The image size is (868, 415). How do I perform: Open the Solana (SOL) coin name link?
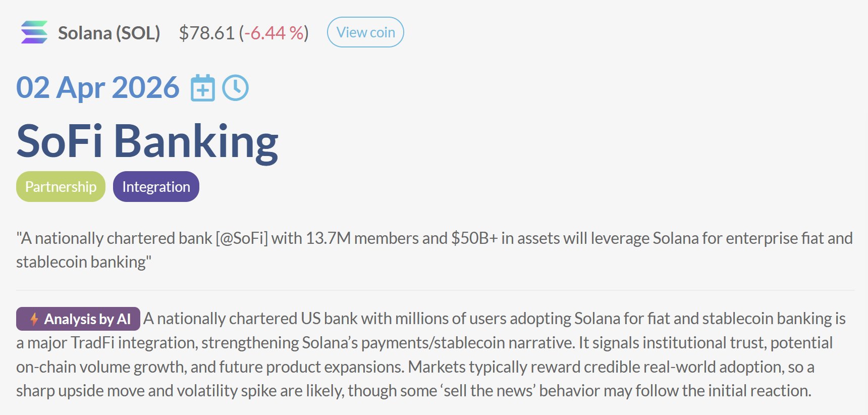pyautogui.click(x=109, y=33)
